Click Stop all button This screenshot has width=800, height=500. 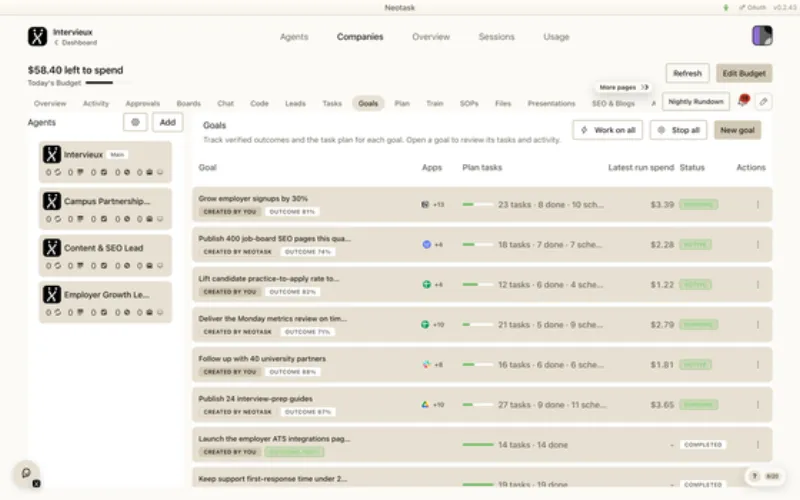[x=679, y=130]
